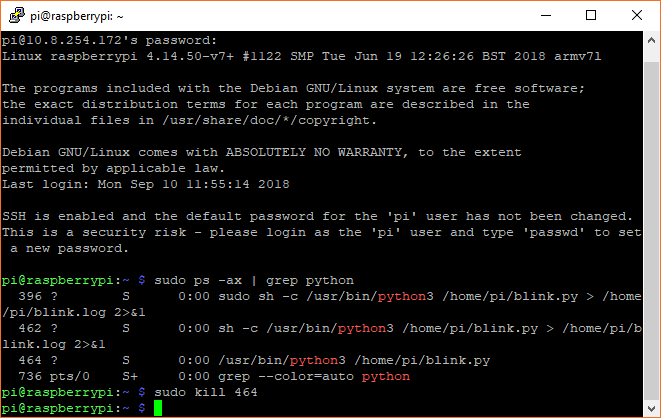
Task: Open the PuTTY system menu icon
Action: tap(16, 16)
